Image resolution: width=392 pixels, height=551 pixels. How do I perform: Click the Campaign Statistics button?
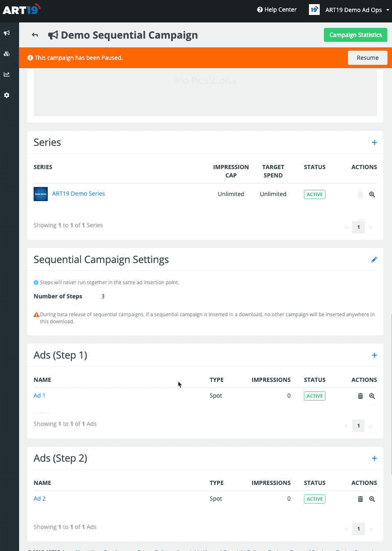click(355, 35)
